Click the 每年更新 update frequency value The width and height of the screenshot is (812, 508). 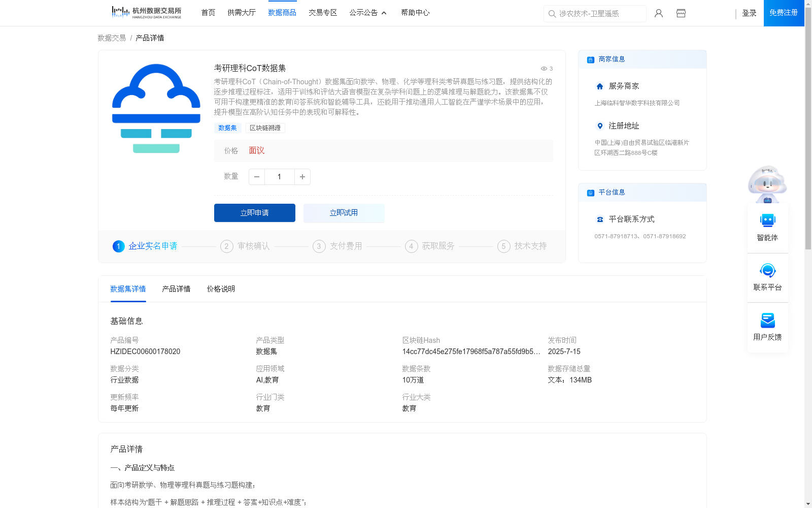pyautogui.click(x=124, y=408)
